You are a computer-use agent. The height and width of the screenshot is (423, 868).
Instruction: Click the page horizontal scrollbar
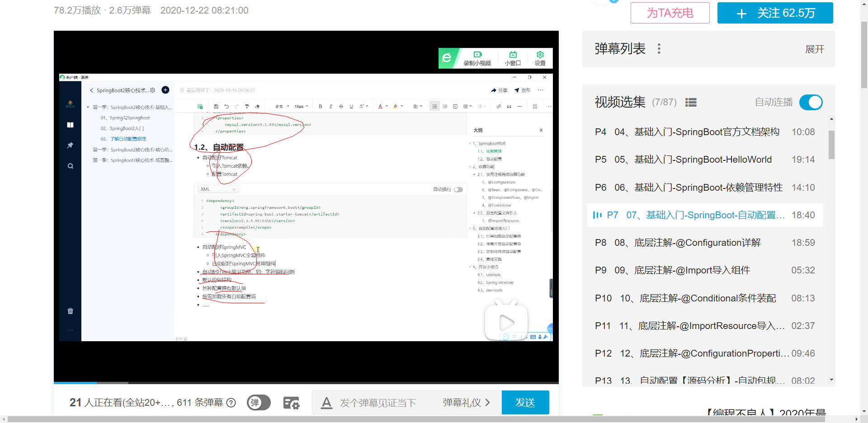pyautogui.click(x=417, y=419)
